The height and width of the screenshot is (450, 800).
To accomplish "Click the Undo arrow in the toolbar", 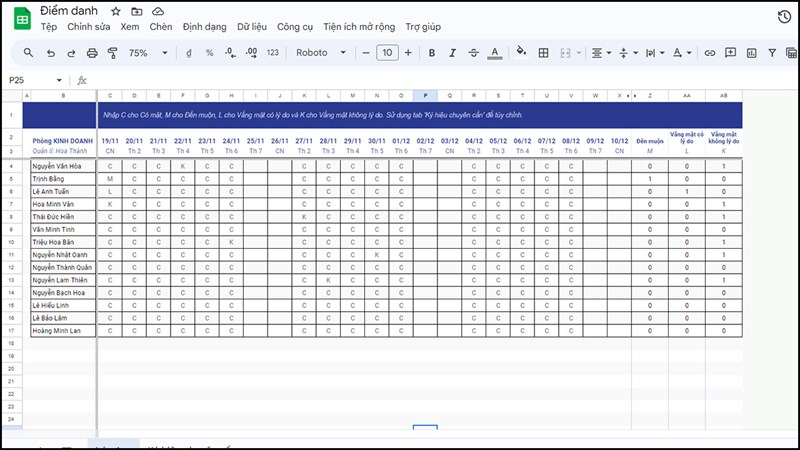I will (49, 53).
